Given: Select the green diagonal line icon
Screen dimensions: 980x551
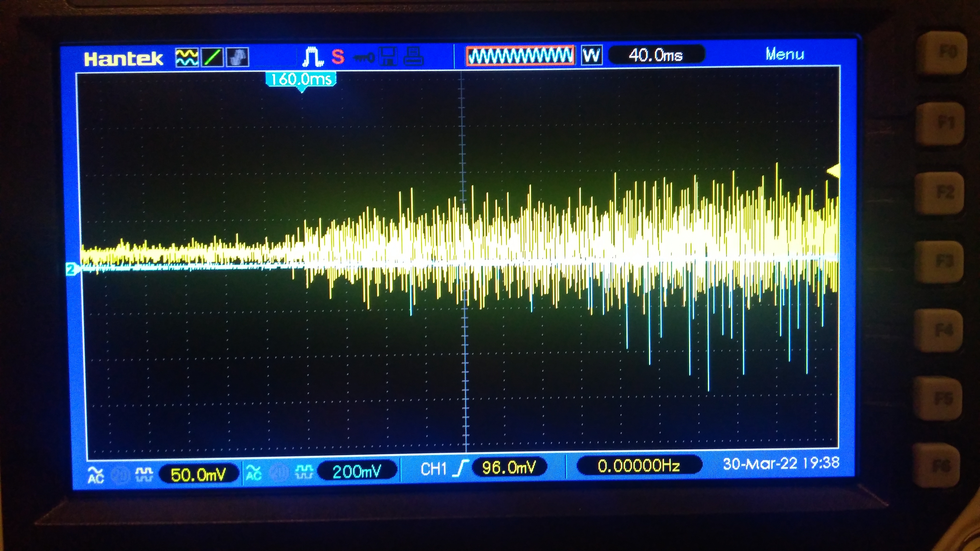Looking at the screenshot, I should pos(212,57).
